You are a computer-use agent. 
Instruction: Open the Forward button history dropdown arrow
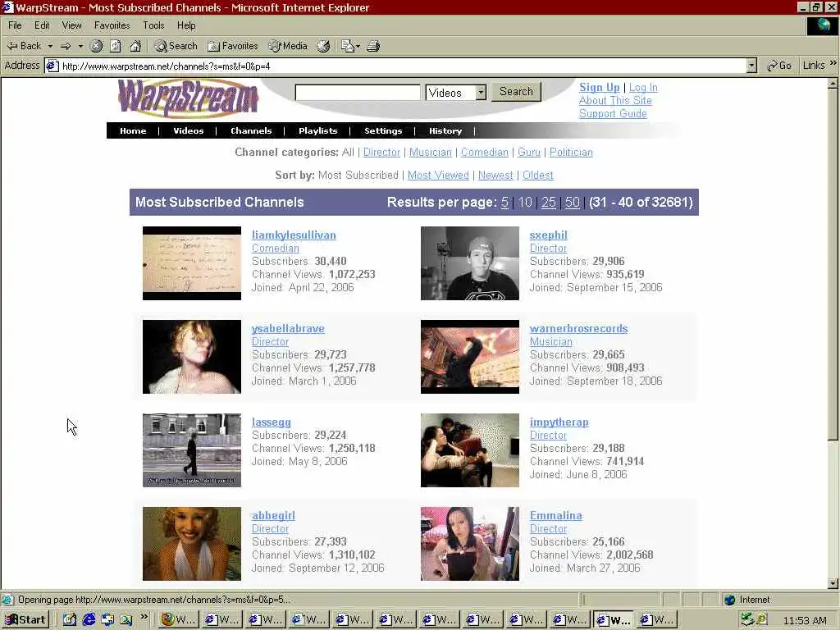coord(80,46)
